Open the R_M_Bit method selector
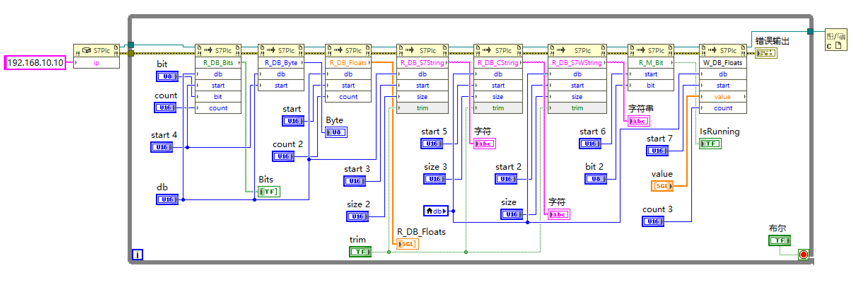Image resolution: width=868 pixels, height=285 pixels. pos(651,63)
